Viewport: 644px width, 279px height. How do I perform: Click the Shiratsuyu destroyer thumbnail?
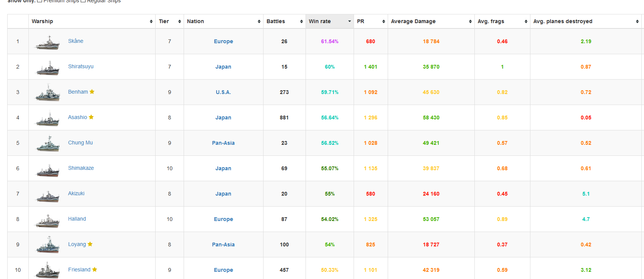(48, 67)
